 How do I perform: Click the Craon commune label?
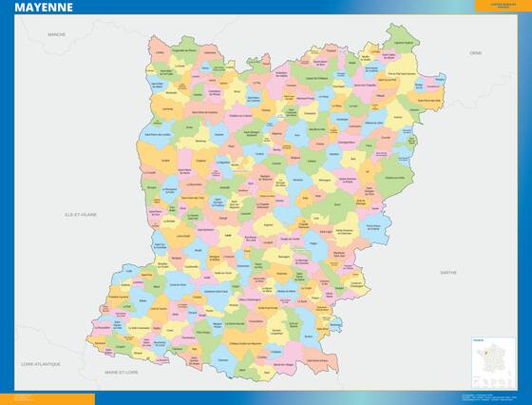coord(170,330)
